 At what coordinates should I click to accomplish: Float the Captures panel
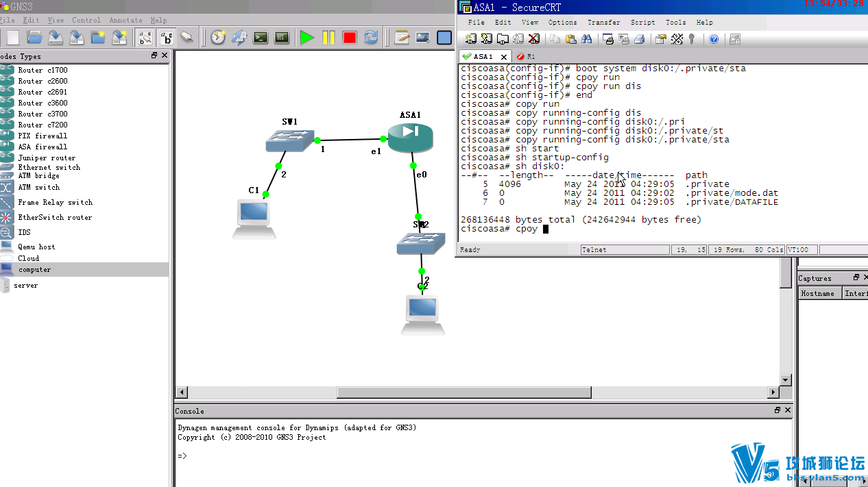pyautogui.click(x=856, y=277)
